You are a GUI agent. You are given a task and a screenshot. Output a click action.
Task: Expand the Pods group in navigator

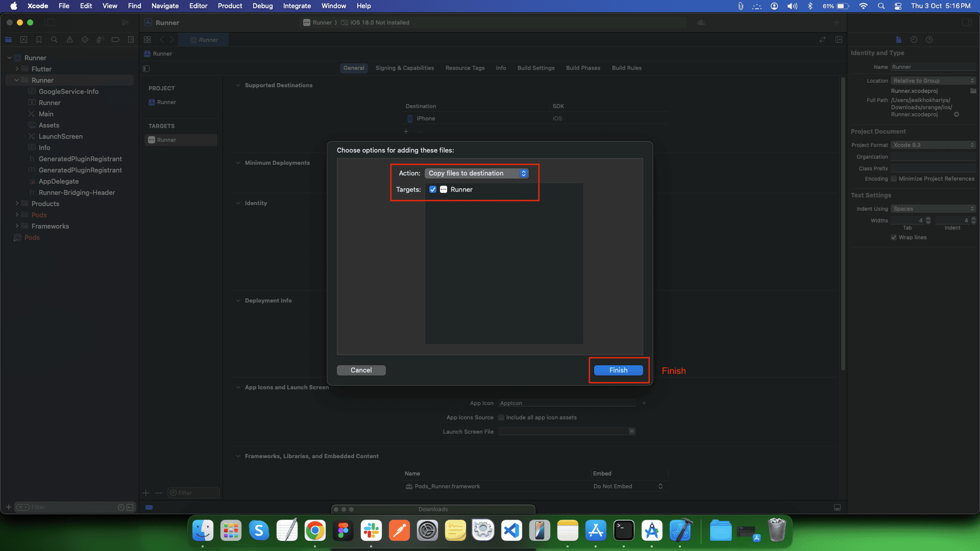[x=16, y=215]
